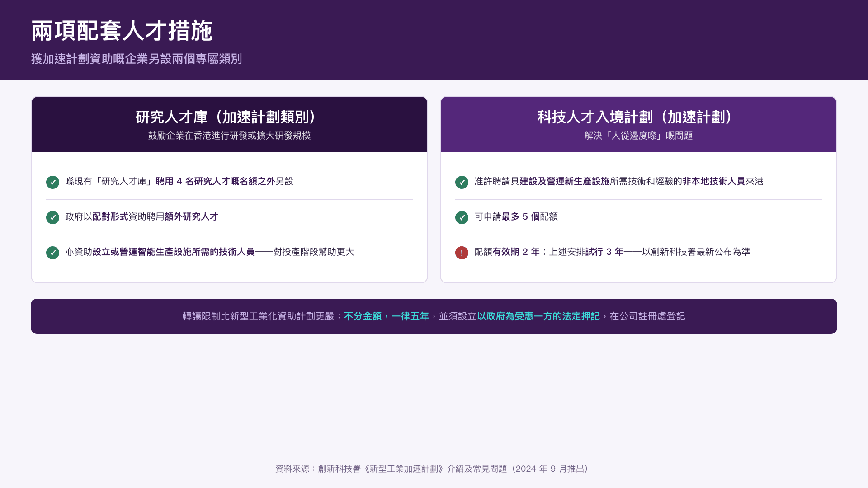Select the subtitle 獲加速計劃資助嘅企業另設兩個專屬類別

coord(137,59)
